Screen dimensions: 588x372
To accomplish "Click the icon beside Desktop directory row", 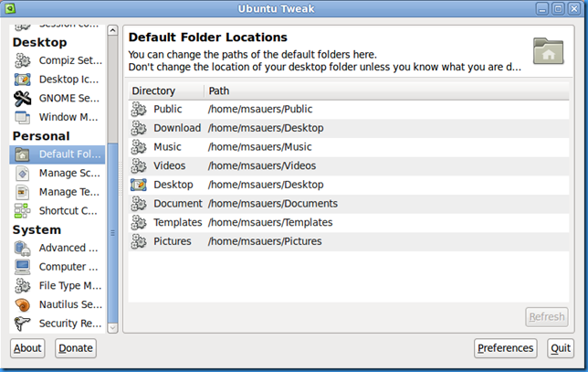I will click(x=139, y=185).
